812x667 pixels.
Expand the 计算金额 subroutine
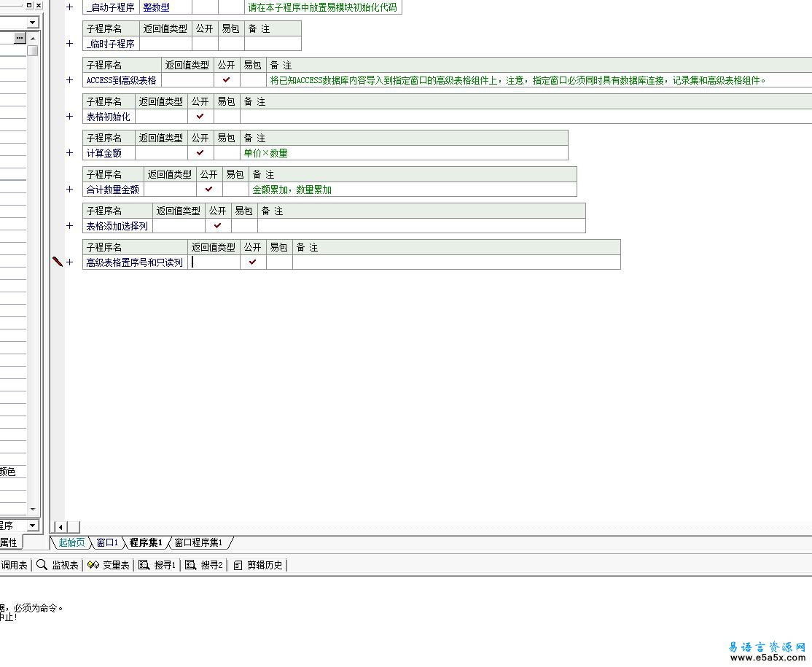point(69,153)
